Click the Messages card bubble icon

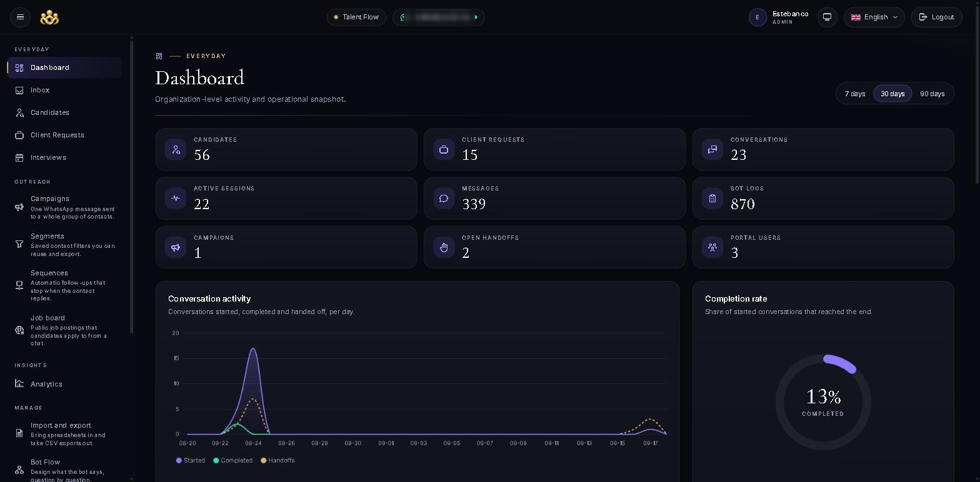pyautogui.click(x=444, y=198)
